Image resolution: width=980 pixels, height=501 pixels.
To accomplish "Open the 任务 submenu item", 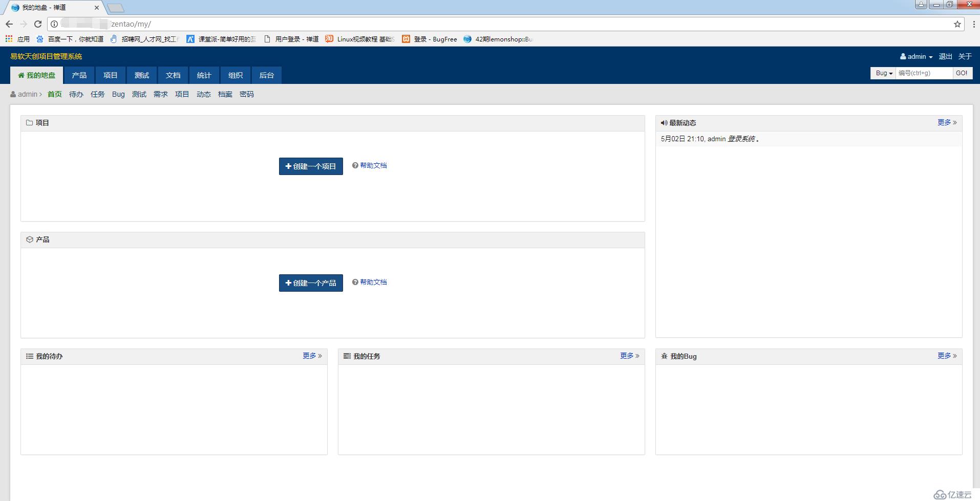I will [98, 94].
